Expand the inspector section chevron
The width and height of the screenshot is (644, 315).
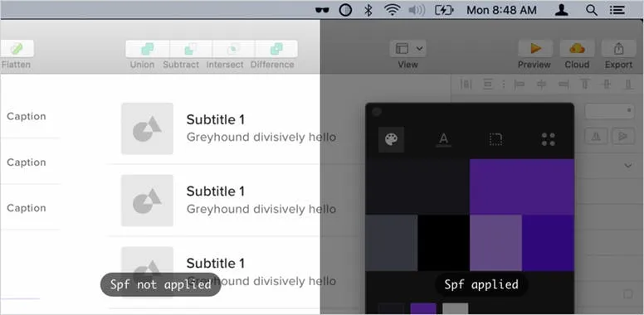click(628, 166)
